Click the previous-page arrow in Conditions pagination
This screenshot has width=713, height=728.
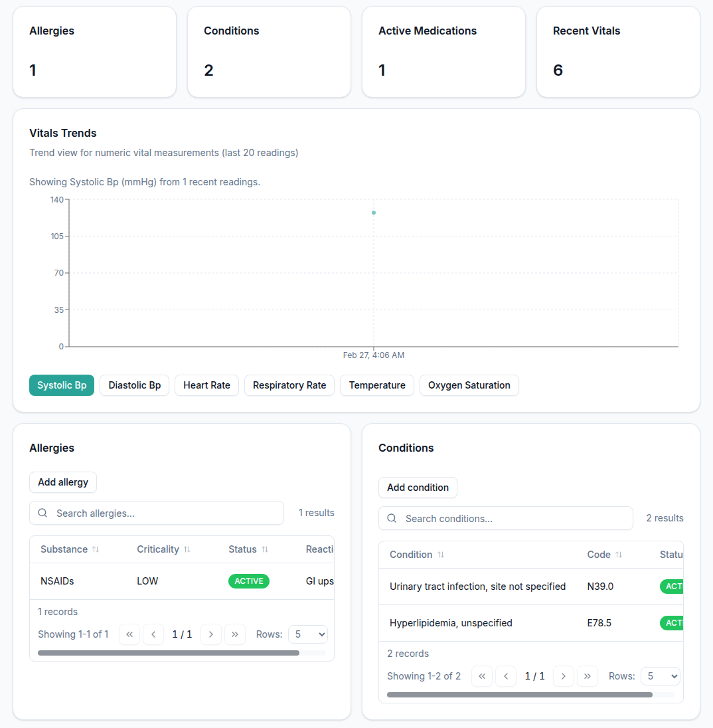(x=506, y=676)
